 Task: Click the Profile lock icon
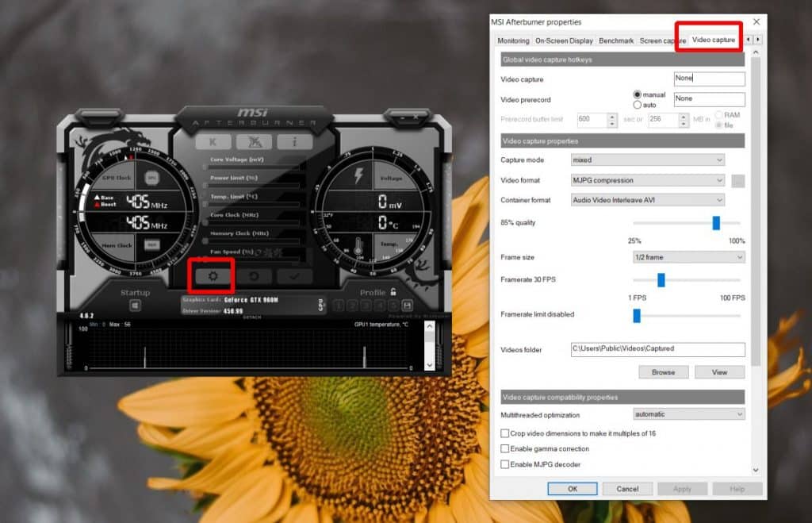(393, 293)
